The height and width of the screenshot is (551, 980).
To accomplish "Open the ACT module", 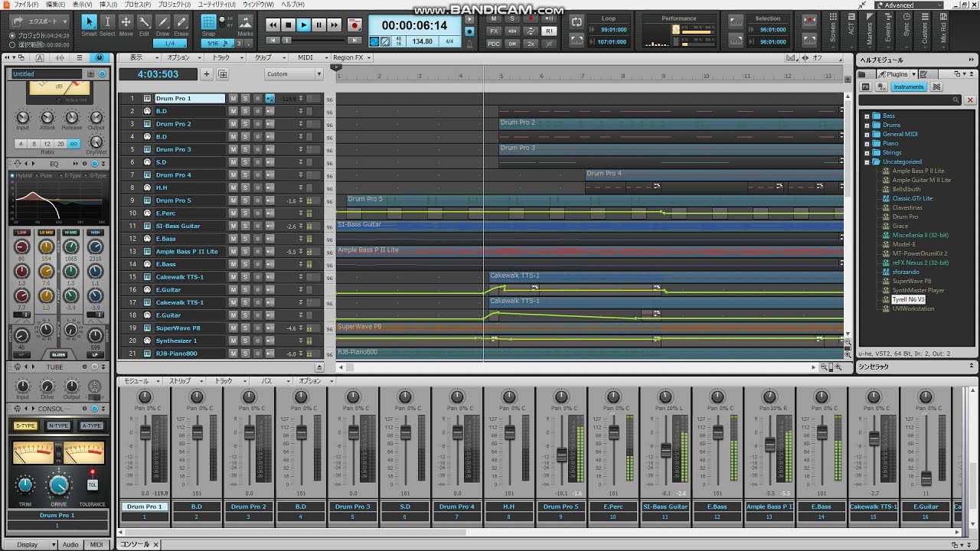I will point(852,29).
